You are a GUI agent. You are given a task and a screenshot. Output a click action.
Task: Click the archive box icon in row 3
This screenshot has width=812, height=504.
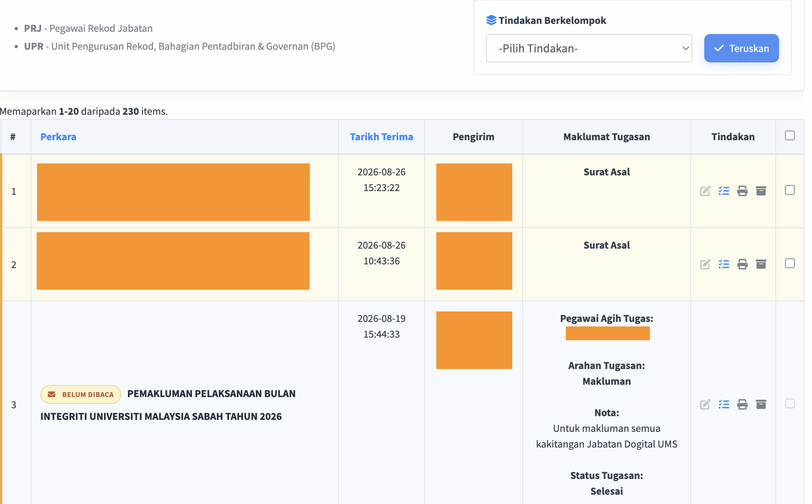(x=761, y=404)
